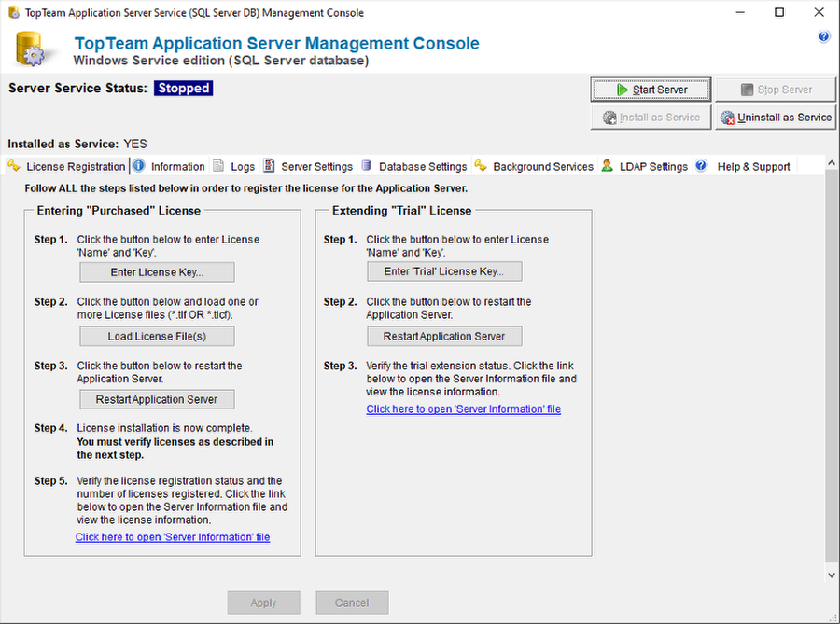Click the blue help icon in header corner
The width and height of the screenshot is (840, 624).
(824, 37)
